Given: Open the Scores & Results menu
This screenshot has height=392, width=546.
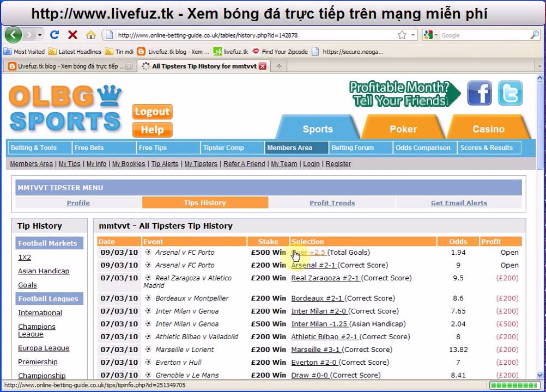Looking at the screenshot, I should pos(489,148).
